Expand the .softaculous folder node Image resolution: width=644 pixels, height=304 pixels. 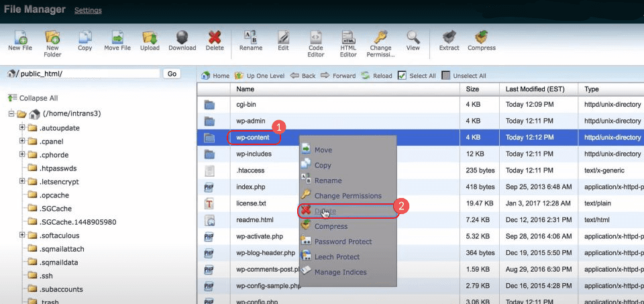coord(22,235)
